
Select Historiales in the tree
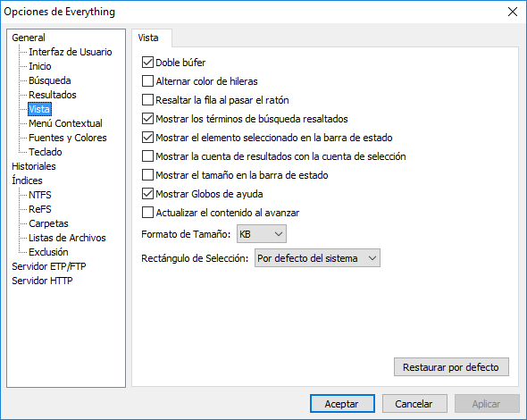tap(34, 166)
